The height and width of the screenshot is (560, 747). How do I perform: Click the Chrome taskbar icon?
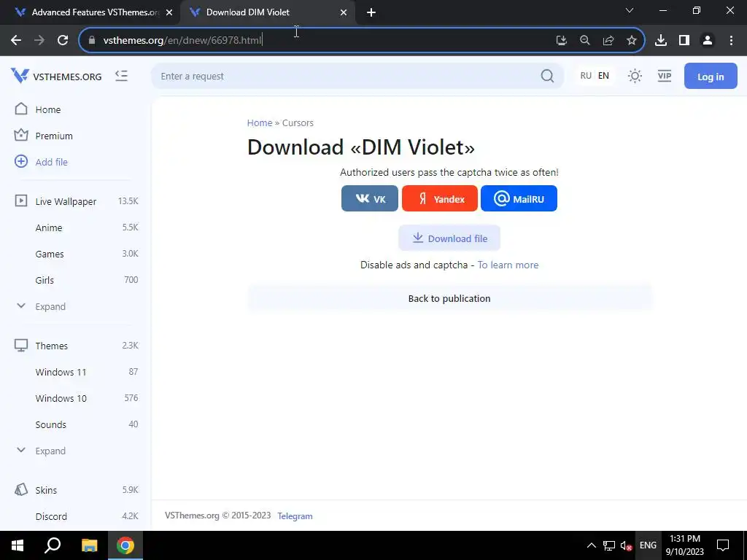point(125,545)
